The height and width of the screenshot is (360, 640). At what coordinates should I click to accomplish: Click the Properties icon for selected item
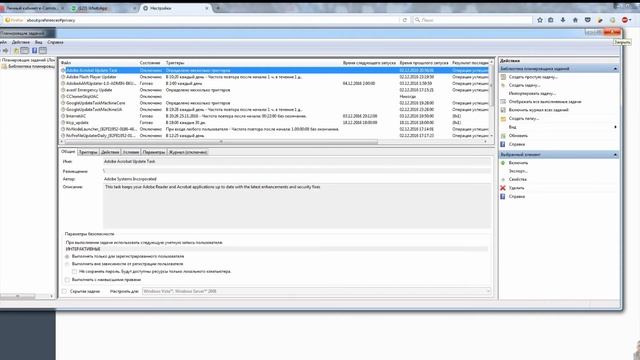tap(503, 180)
